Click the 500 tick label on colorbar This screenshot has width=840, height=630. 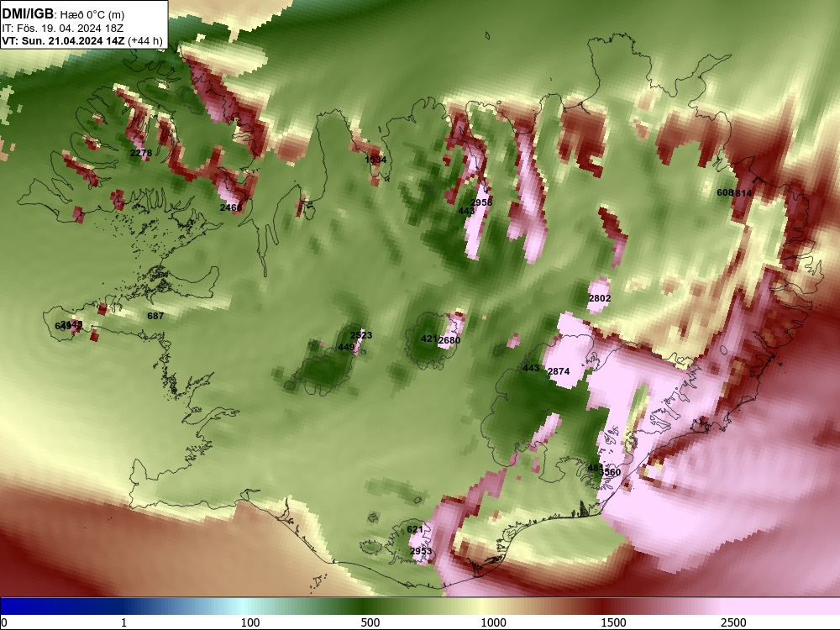[370, 622]
